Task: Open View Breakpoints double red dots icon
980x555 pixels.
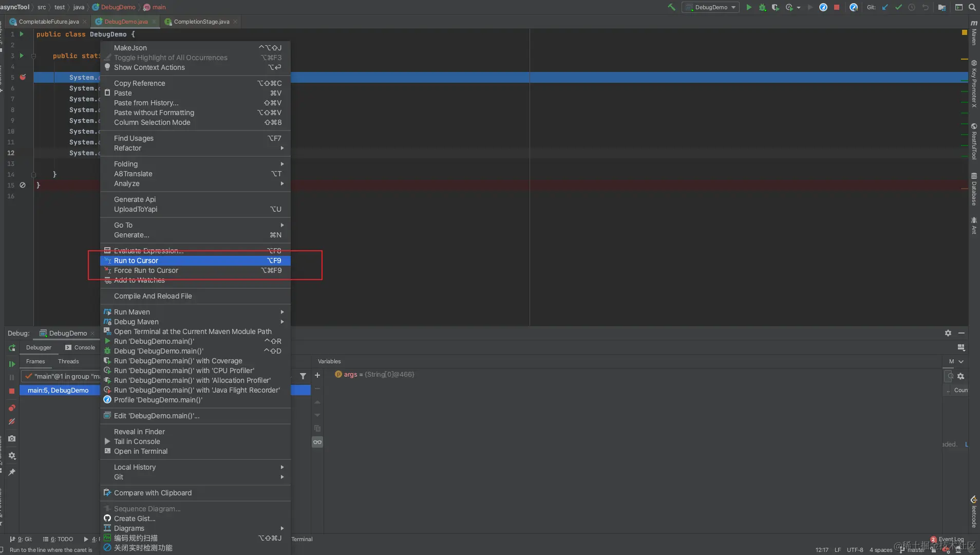Action: [12, 408]
